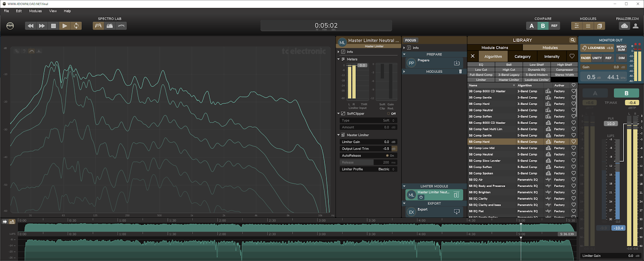Screen dimensions: 644x261
Task: Collapse the PREPARE section
Action: [x=404, y=54]
